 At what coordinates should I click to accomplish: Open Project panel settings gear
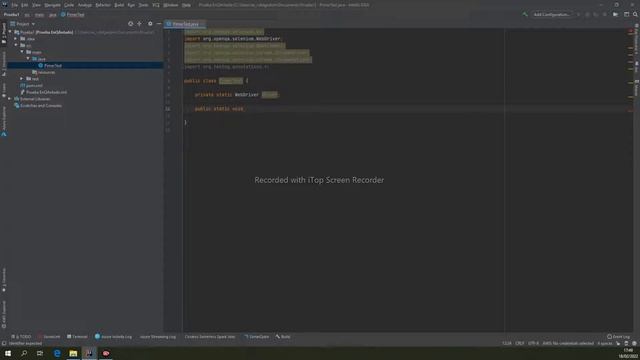click(150, 24)
